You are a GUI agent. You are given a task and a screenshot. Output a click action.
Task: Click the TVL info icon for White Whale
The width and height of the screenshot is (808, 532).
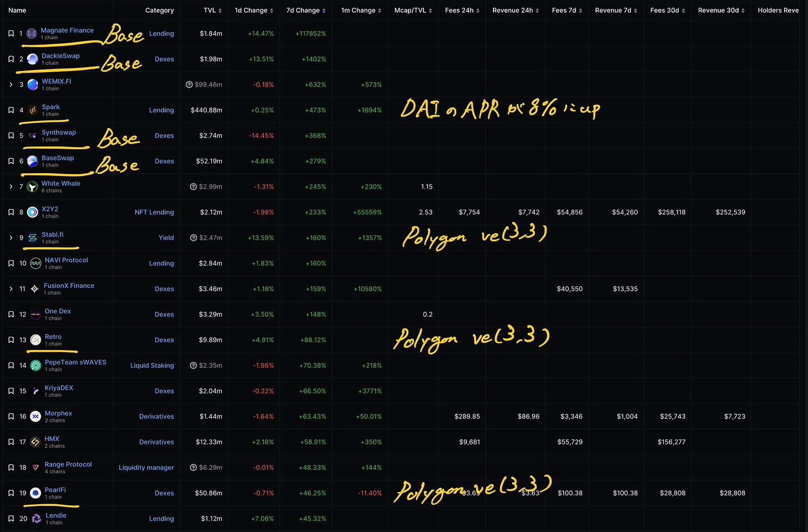[193, 187]
